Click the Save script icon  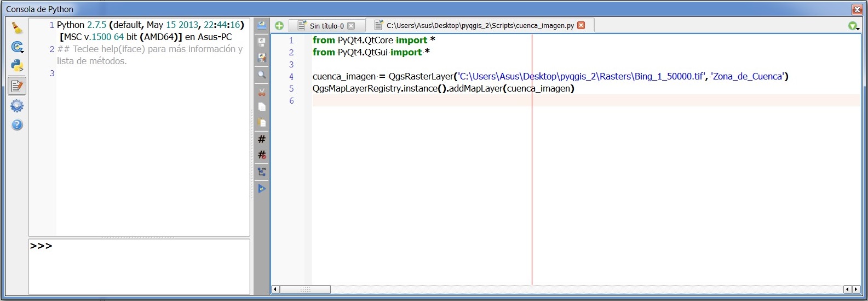click(x=262, y=42)
